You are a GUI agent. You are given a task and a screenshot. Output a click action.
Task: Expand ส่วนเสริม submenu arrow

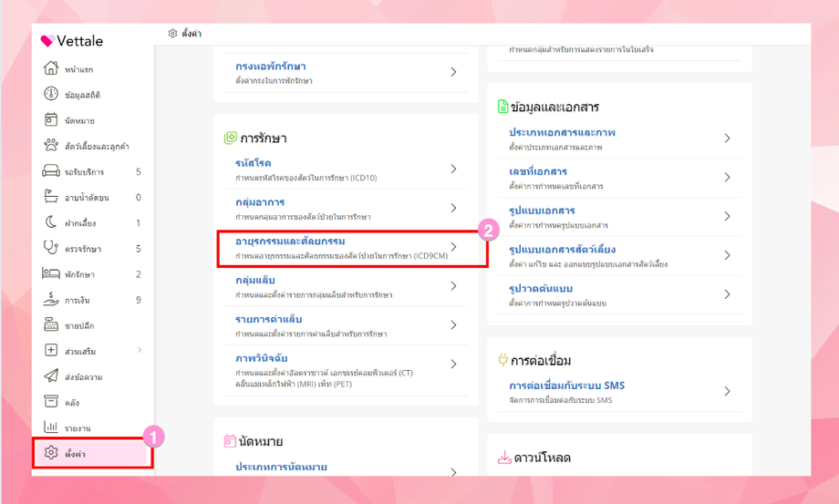tap(140, 350)
